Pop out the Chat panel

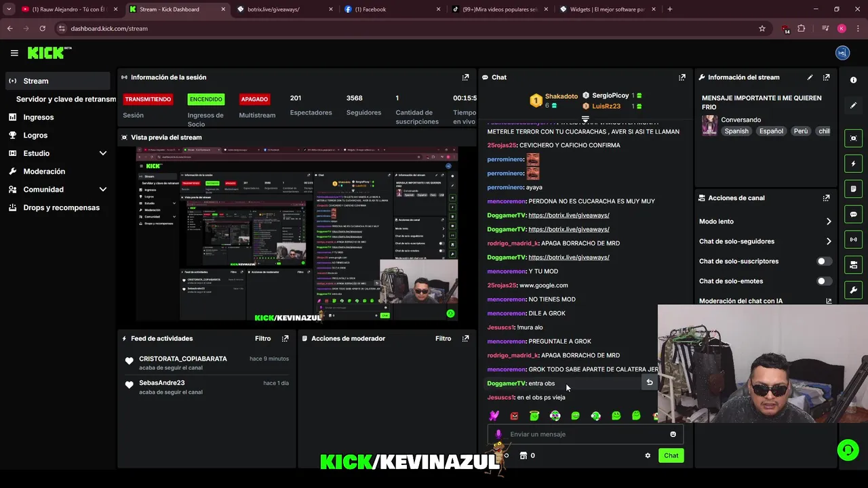click(682, 77)
